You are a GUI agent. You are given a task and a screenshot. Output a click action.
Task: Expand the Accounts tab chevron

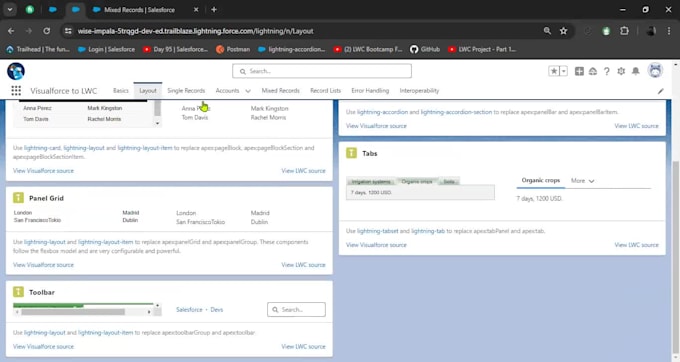pos(248,91)
